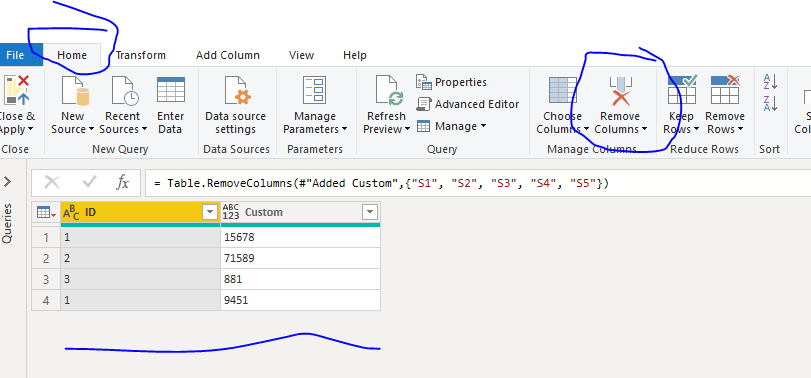Screen dimensions: 811x378
Task: Select the cell containing 15678
Action: pyautogui.click(x=301, y=237)
